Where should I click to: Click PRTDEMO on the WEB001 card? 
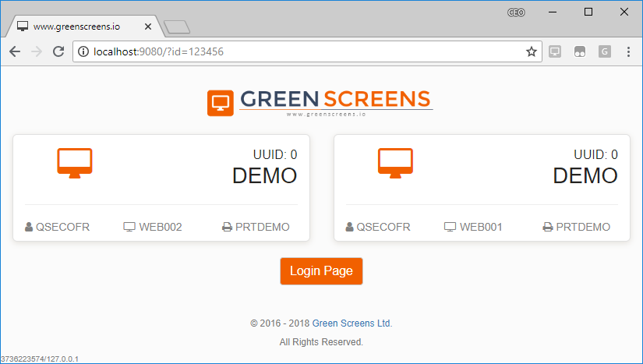pyautogui.click(x=583, y=227)
